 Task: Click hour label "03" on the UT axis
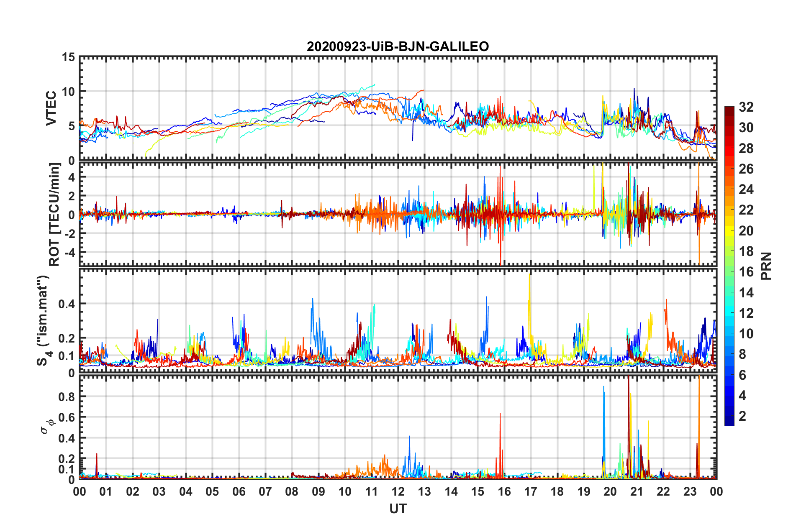[x=159, y=491]
